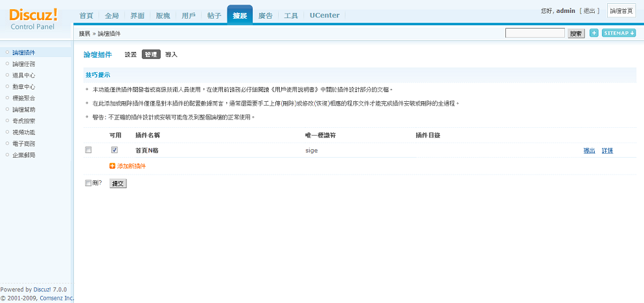The width and height of the screenshot is (644, 303).
Task: Check the 刪? select-all checkbox
Action: click(x=88, y=184)
